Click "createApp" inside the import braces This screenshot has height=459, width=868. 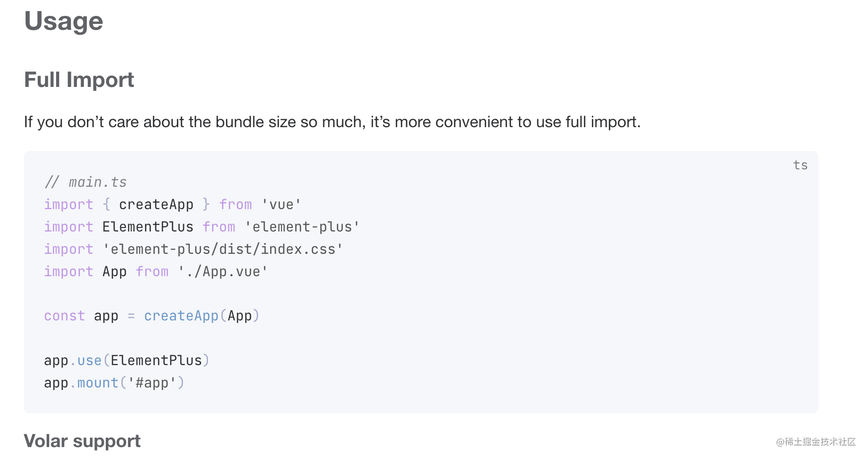156,205
